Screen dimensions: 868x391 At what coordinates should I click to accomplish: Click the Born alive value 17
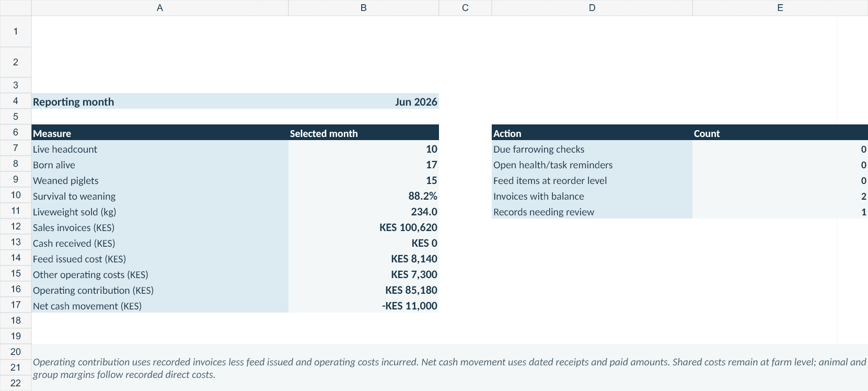[x=364, y=164]
